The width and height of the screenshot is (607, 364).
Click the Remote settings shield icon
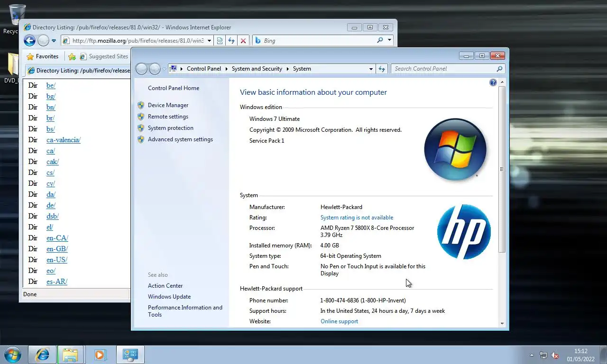pos(141,117)
